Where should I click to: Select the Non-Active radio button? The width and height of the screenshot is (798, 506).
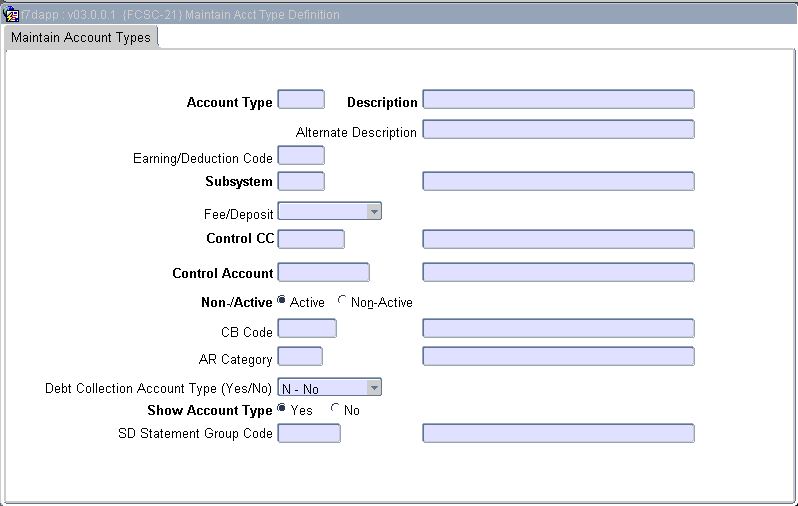pos(343,301)
